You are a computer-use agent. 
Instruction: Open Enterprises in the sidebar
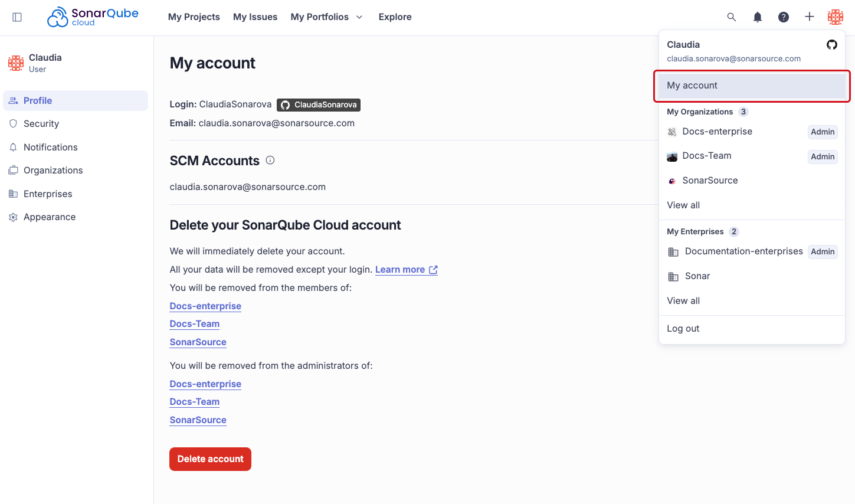coord(76,194)
